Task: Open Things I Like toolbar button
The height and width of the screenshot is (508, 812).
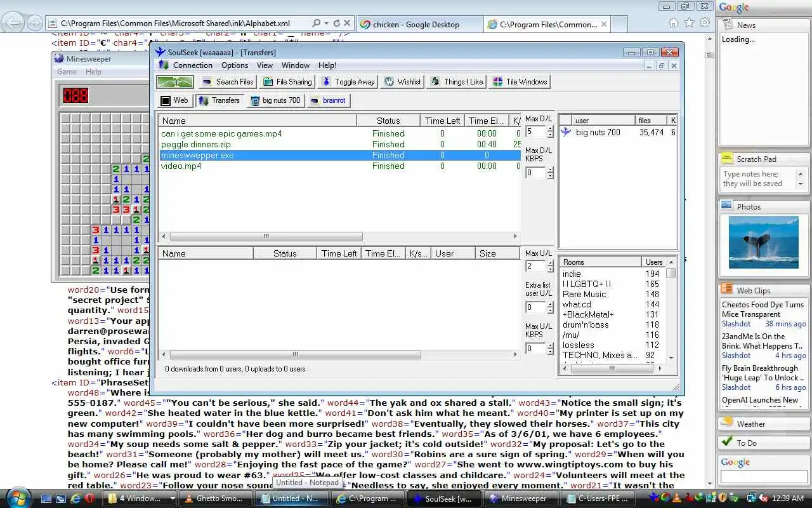Action: (x=457, y=82)
